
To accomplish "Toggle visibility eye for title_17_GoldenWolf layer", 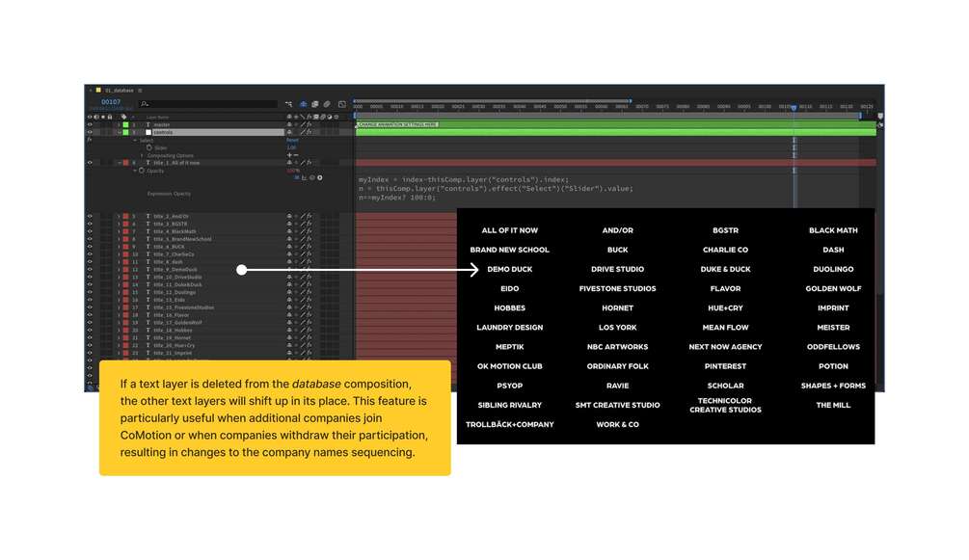I will click(x=90, y=323).
